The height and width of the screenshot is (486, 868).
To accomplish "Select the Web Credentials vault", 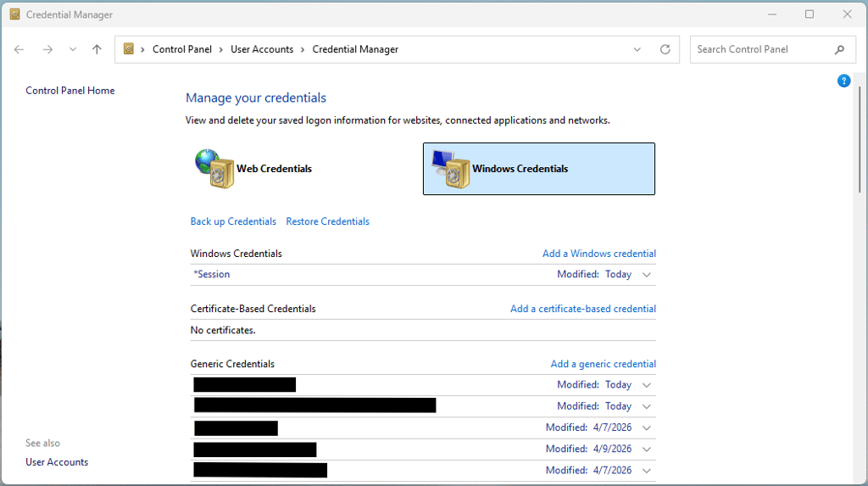I will [253, 169].
